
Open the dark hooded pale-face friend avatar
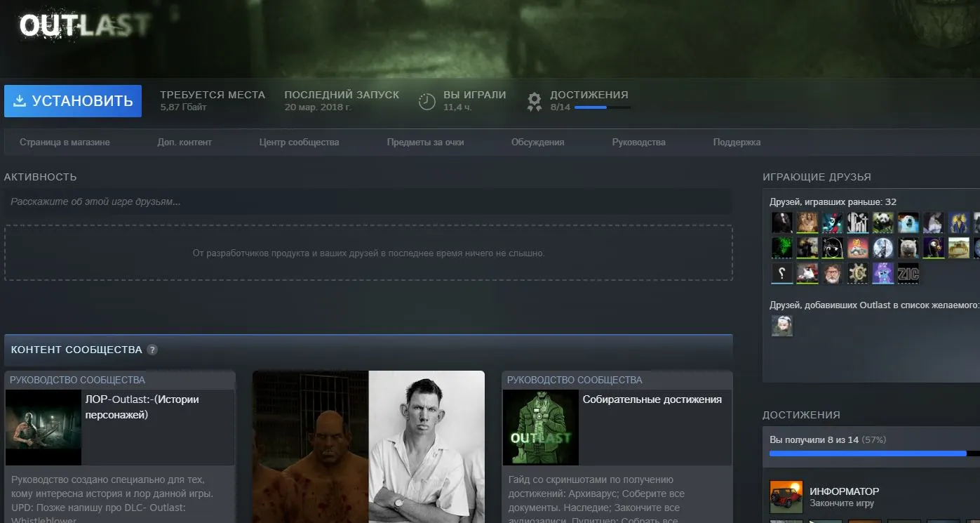click(x=782, y=223)
